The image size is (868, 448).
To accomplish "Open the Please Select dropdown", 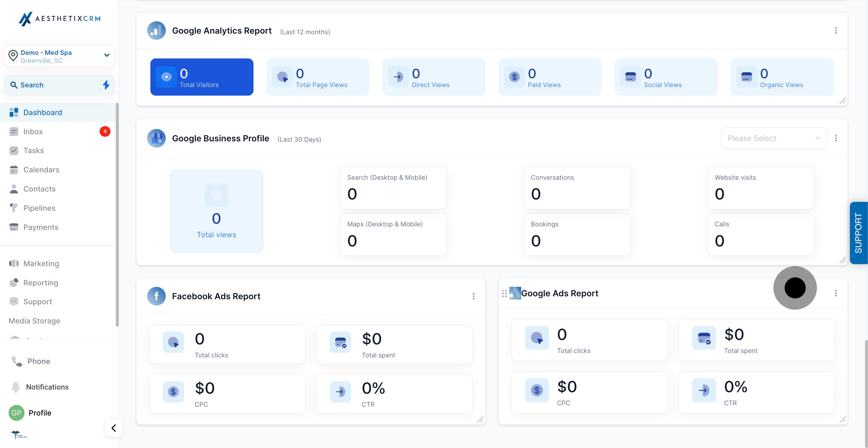I will [x=774, y=138].
